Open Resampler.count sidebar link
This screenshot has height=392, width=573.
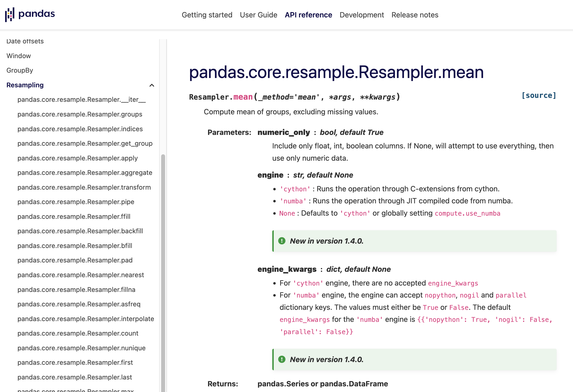coord(78,333)
